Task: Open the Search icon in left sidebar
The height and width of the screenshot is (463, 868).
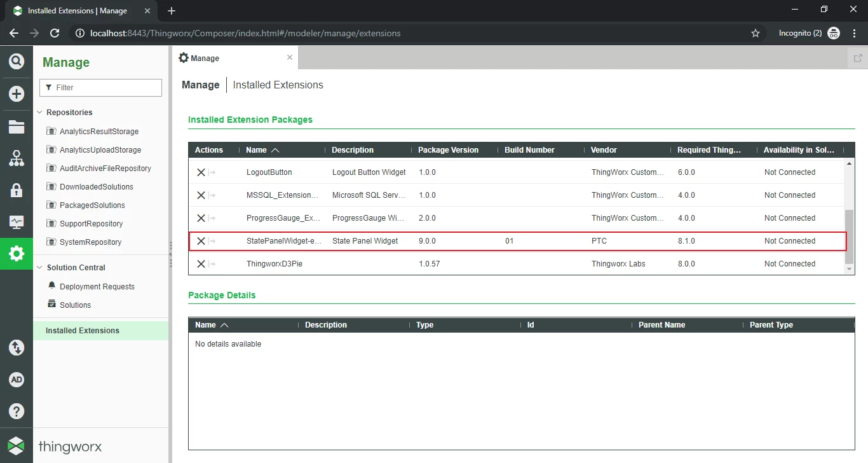Action: tap(17, 62)
